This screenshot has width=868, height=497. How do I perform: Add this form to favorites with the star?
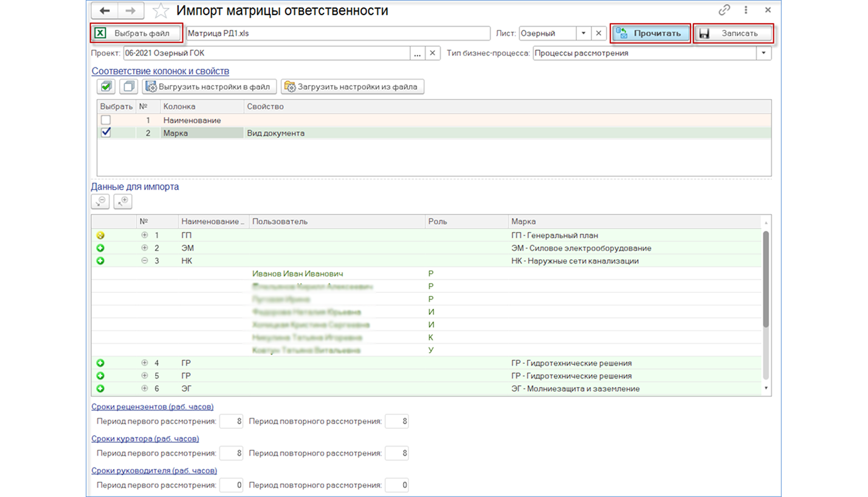coord(160,10)
